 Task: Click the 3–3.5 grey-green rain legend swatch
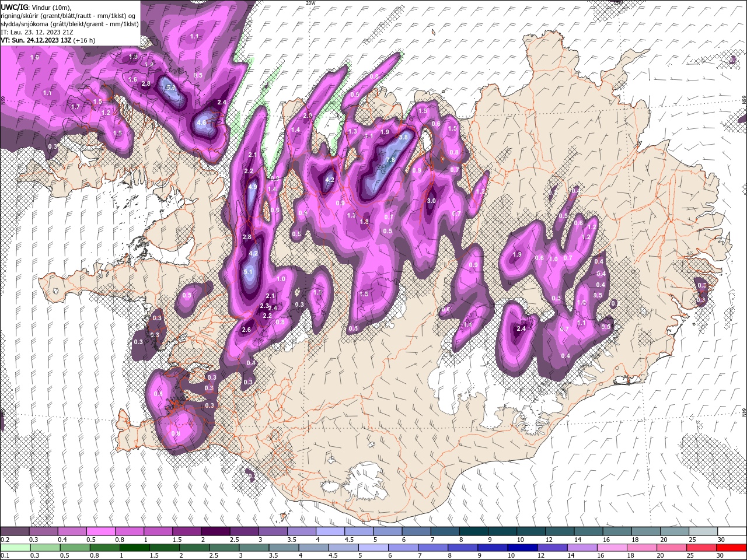(253, 548)
